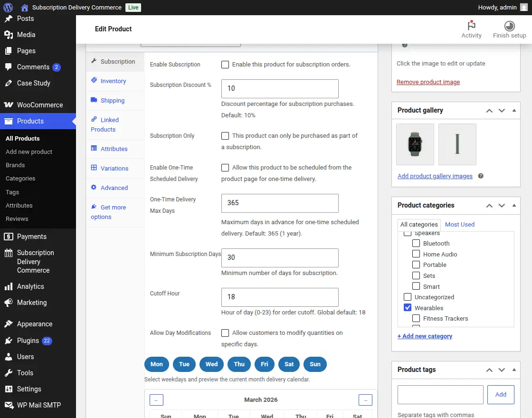The width and height of the screenshot is (532, 418).
Task: Go to previous month in delivery calendar
Action: 156,400
